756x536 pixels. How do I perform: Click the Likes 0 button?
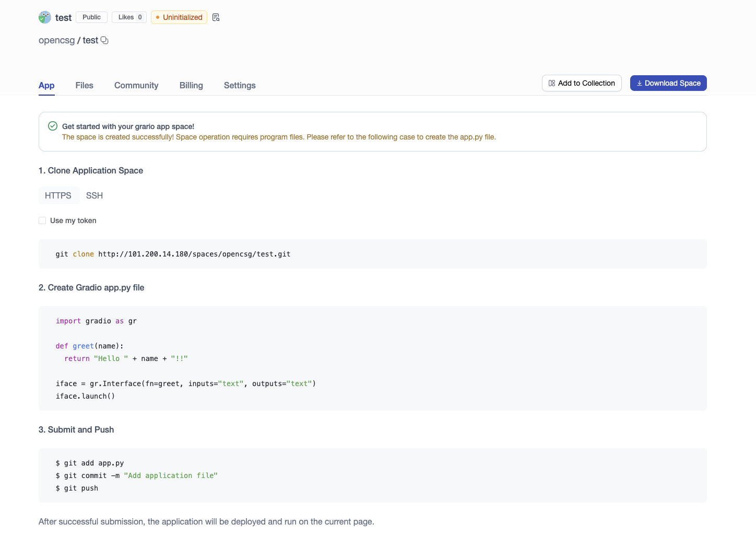coord(129,17)
